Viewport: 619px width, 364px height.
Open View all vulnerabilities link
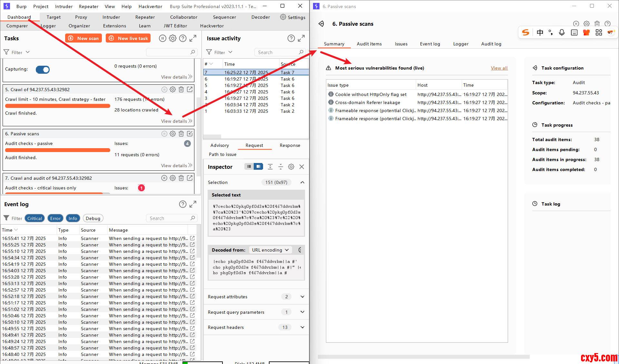(x=499, y=68)
